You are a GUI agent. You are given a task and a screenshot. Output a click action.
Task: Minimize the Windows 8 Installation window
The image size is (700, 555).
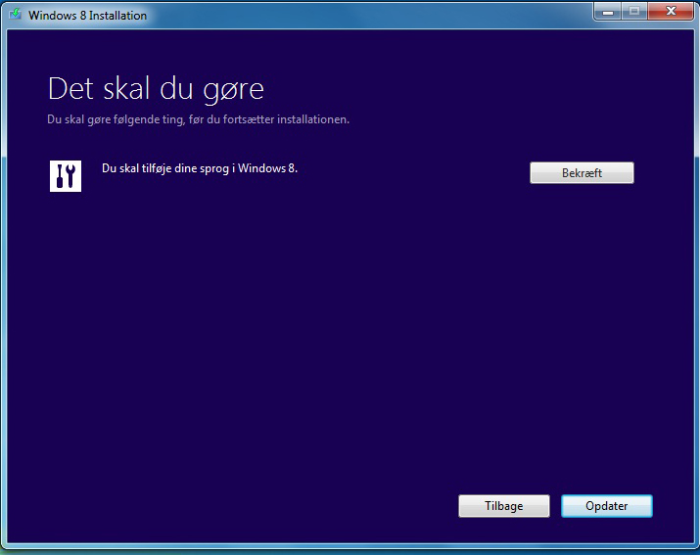(x=608, y=12)
